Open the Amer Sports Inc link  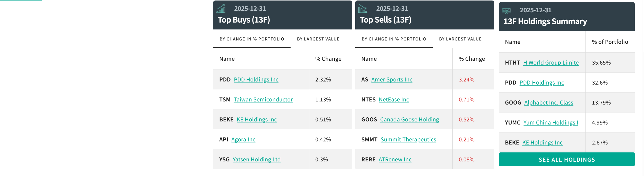392,79
